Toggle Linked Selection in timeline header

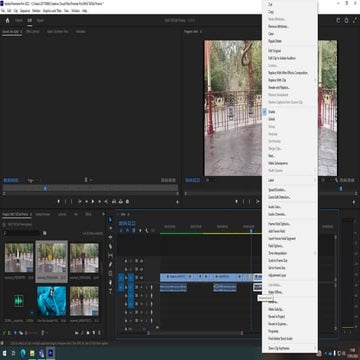(x=134, y=230)
